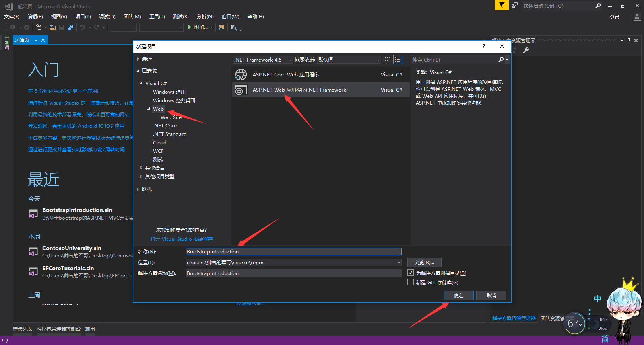Open the 排序依据 默认值 sort dropdown
The height and width of the screenshot is (345, 644).
[x=349, y=60]
